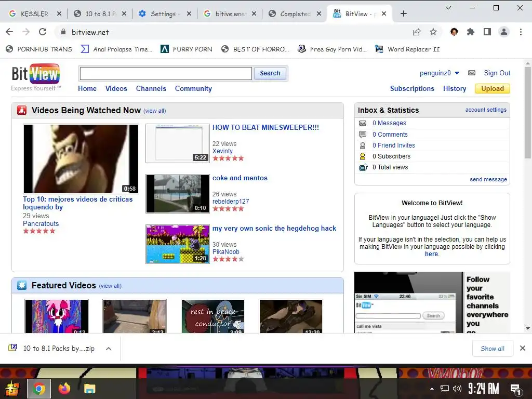This screenshot has height=399, width=532.
Task: Open the BEST OF HORRO... bookmark
Action: [x=255, y=49]
